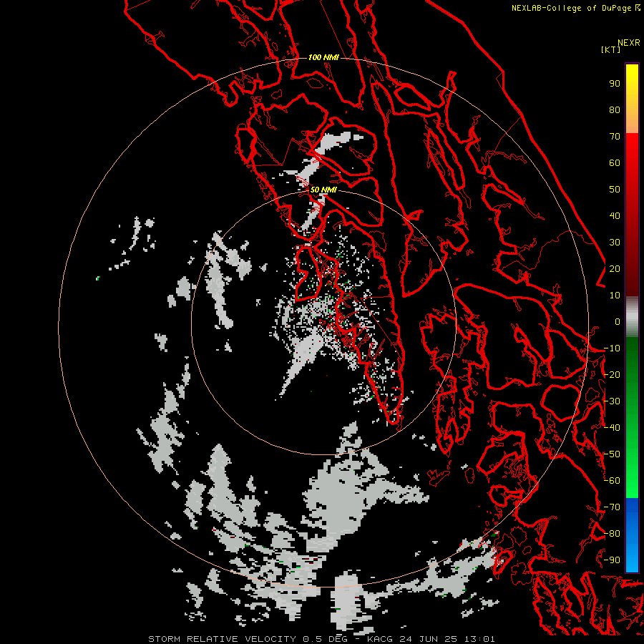Click the 50 value on the velocity scale
The width and height of the screenshot is (644, 644).
[x=615, y=190]
